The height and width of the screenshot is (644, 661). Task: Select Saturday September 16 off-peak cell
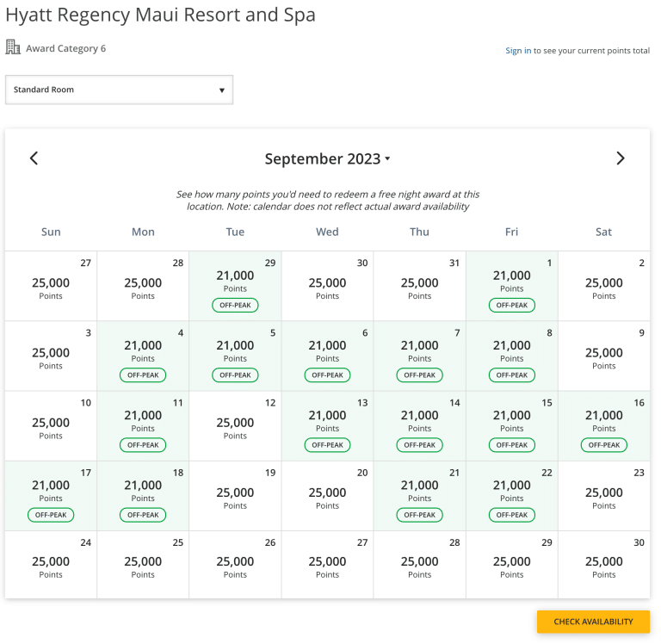[x=603, y=425]
